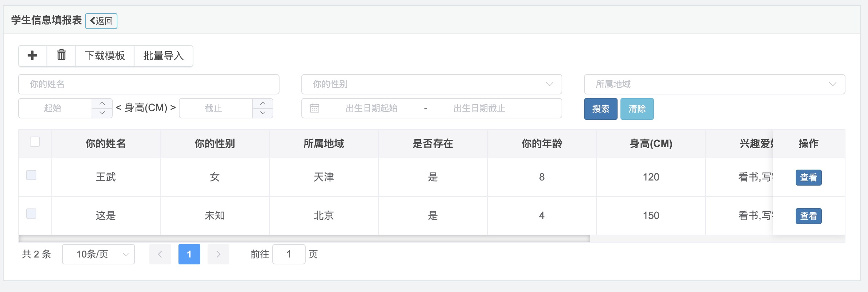Click the cell 天津
Image resolution: width=868 pixels, height=292 pixels.
coord(324,177)
